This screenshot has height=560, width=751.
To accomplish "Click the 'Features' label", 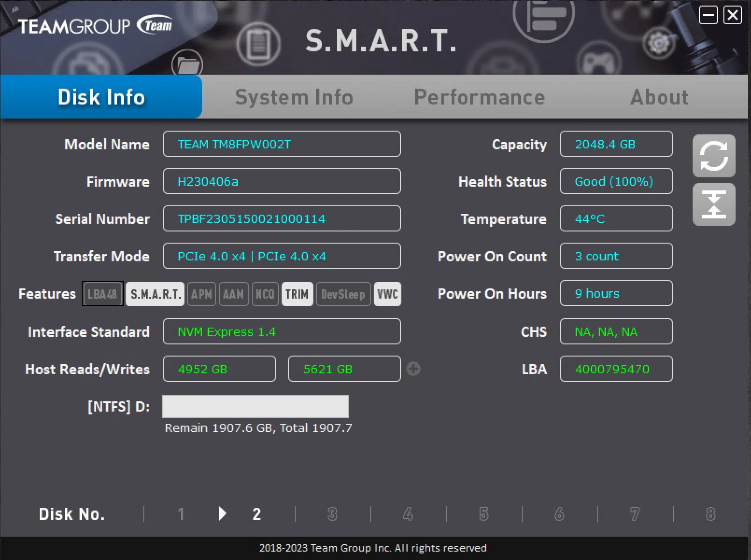I will coord(47,294).
